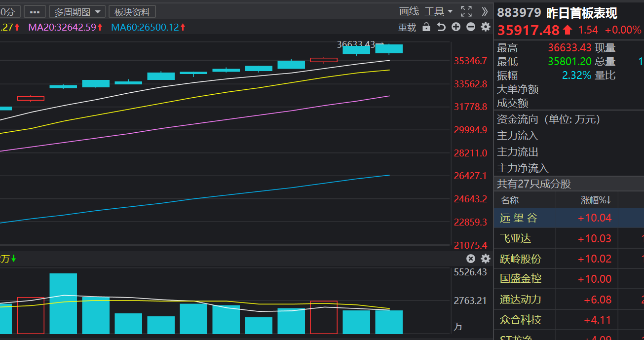Toggle the chart lock icon
The height and width of the screenshot is (340, 644).
coord(427,27)
